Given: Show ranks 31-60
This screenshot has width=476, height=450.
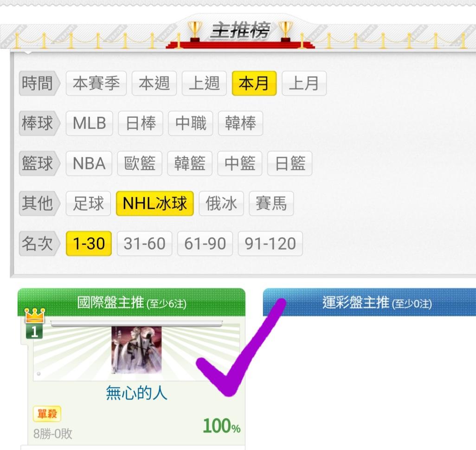Looking at the screenshot, I should point(144,244).
